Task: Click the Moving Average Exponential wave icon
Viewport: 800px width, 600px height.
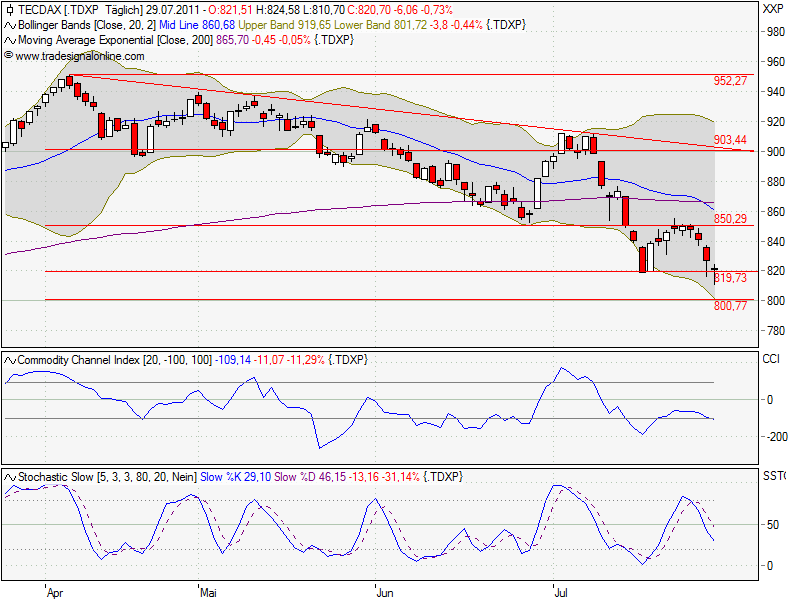Action: coord(8,38)
